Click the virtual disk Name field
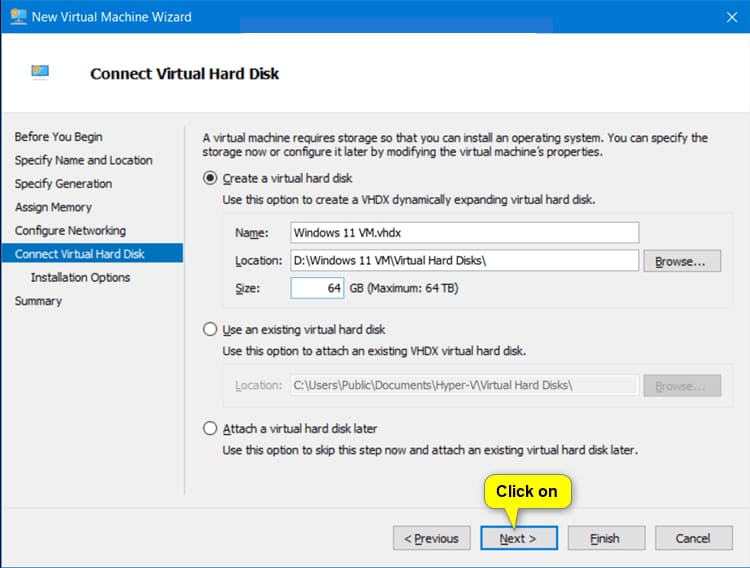Viewport: 750px width, 568px height. tap(464, 232)
